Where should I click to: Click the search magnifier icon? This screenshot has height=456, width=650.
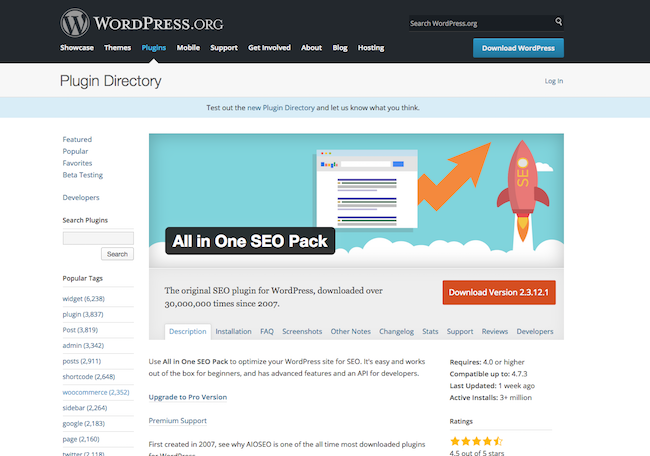(558, 21)
